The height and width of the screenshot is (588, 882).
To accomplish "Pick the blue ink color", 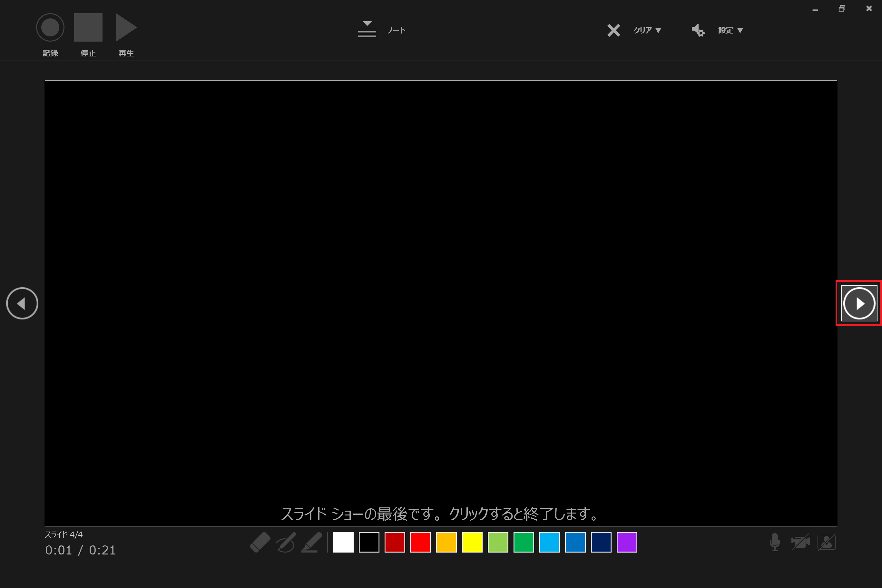I will pyautogui.click(x=575, y=542).
